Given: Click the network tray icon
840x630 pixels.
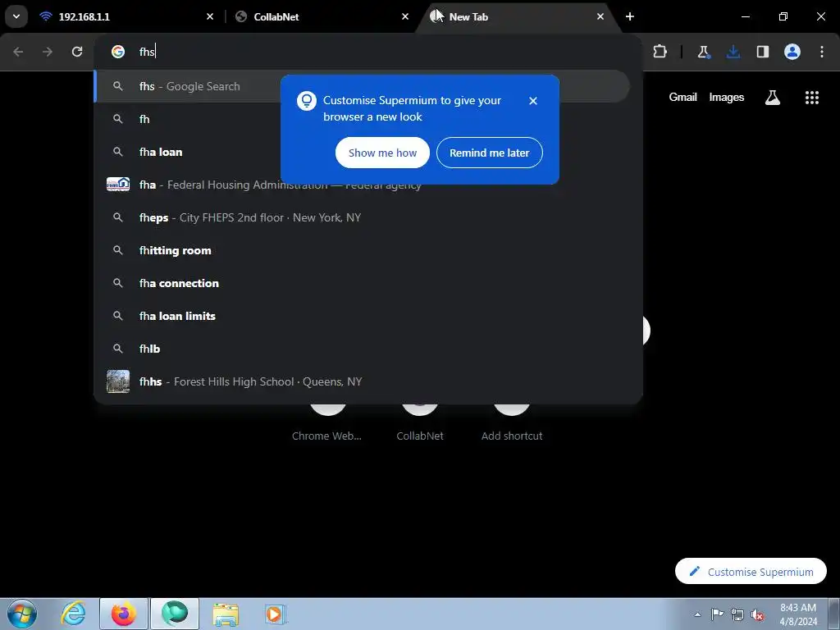Looking at the screenshot, I should pyautogui.click(x=737, y=614).
